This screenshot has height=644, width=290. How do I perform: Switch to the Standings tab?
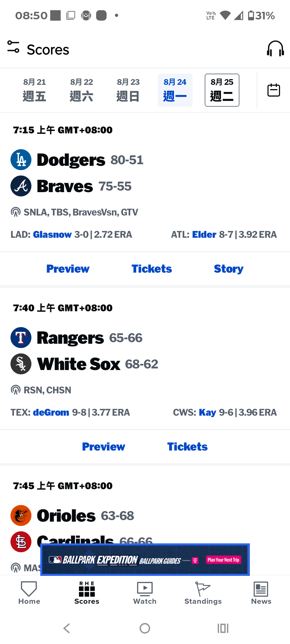pyautogui.click(x=203, y=593)
